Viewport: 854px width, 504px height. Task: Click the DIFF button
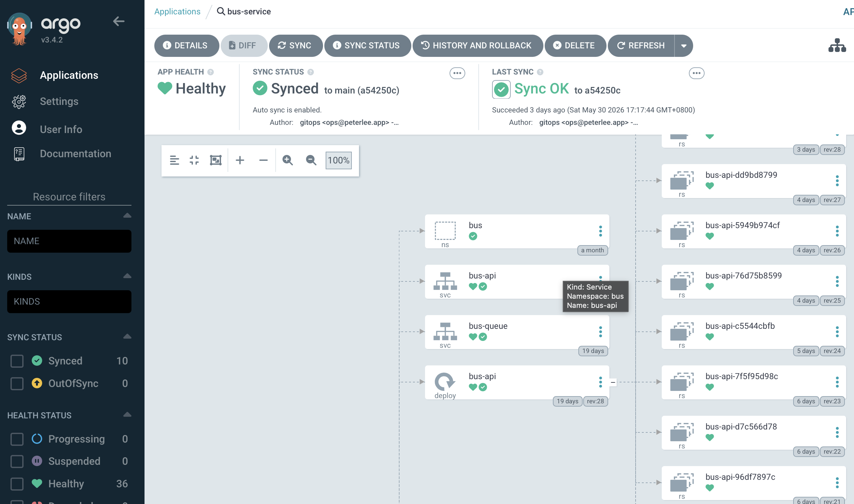tap(244, 45)
